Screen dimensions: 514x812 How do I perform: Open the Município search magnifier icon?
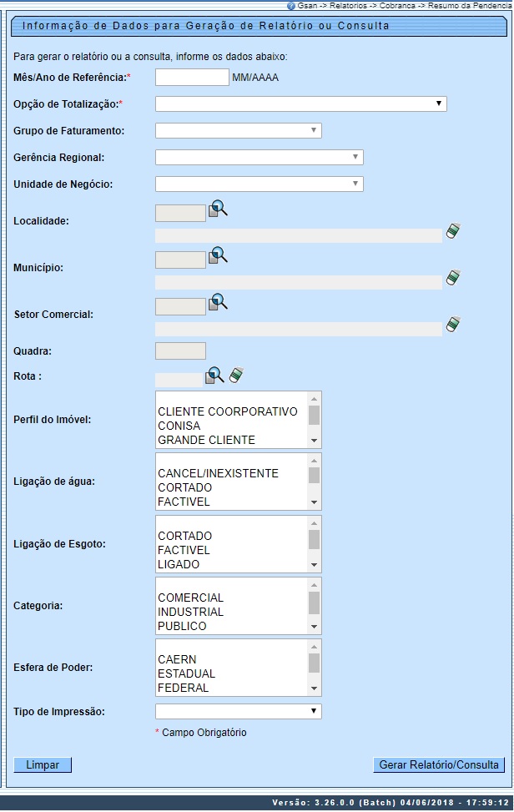point(218,256)
